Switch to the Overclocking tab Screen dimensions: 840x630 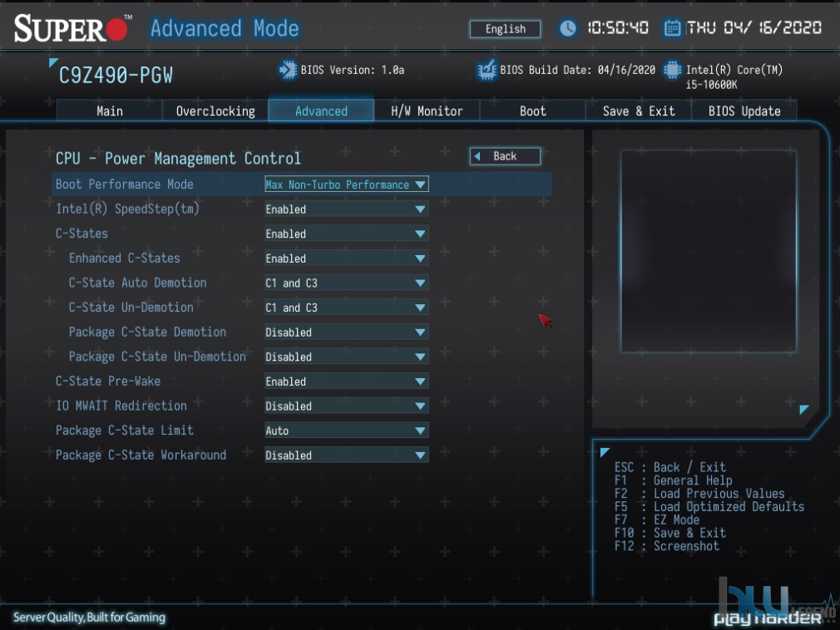tap(215, 111)
